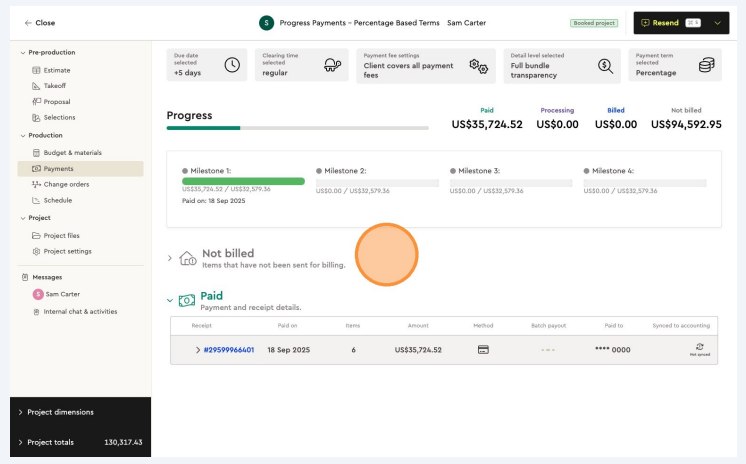
Task: Click the Payment fee settings gears icon
Action: point(478,67)
